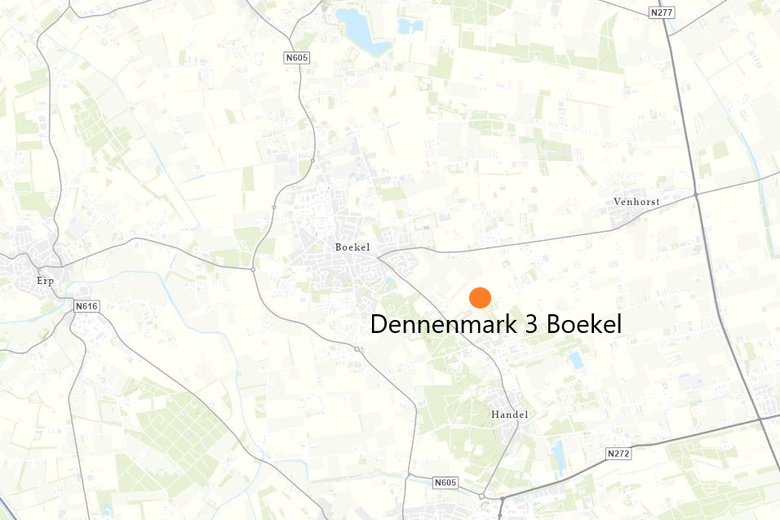Click the N616 road shield near Erp

pyautogui.click(x=87, y=306)
